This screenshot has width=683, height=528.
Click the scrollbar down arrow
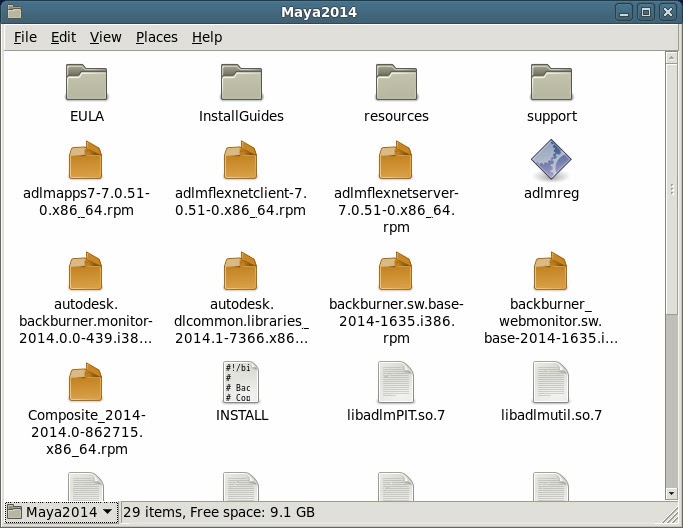tap(671, 493)
